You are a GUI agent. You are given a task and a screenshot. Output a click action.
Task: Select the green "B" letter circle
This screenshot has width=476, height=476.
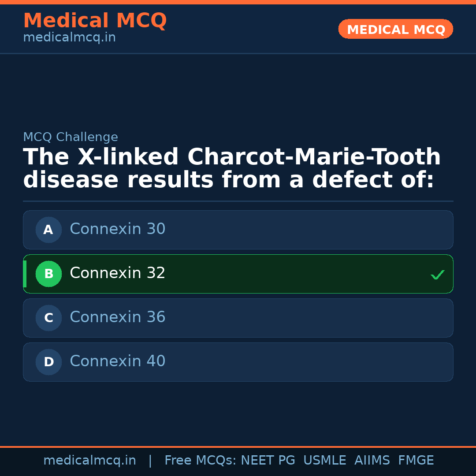tap(48, 274)
